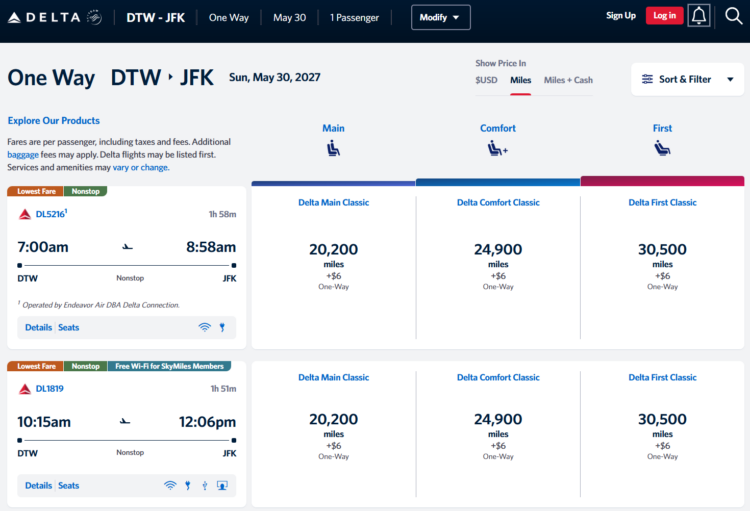
Task: Select 24,900 miles Comfort fare on DL1819
Action: [x=498, y=436]
